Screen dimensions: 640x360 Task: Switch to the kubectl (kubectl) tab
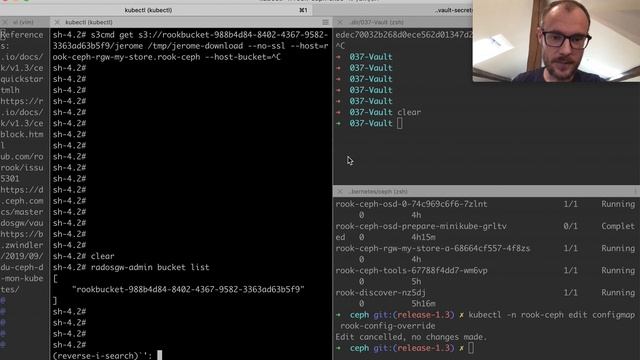click(148, 10)
